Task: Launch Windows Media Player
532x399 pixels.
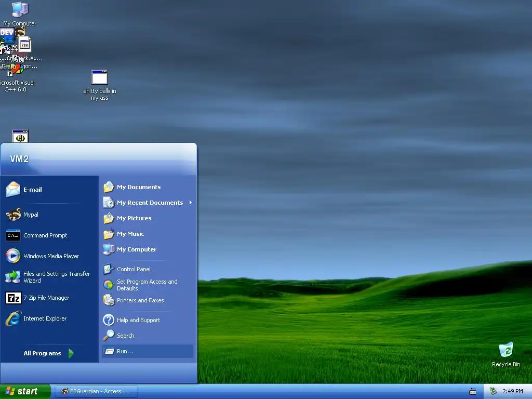Action: pos(49,256)
